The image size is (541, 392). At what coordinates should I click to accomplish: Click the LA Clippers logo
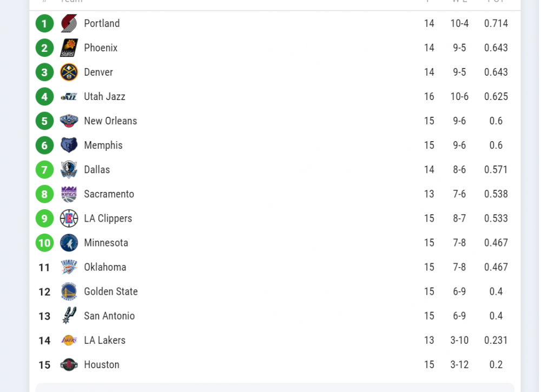tap(69, 218)
